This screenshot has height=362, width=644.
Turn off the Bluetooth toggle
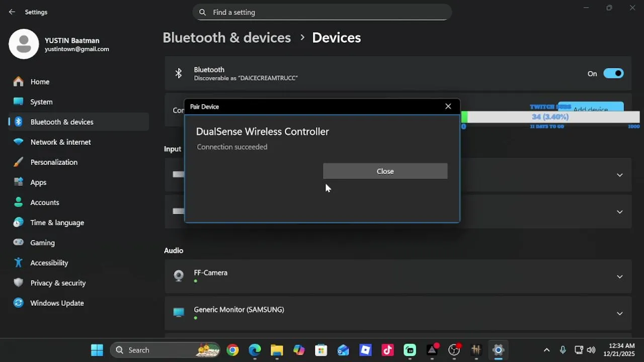point(613,73)
